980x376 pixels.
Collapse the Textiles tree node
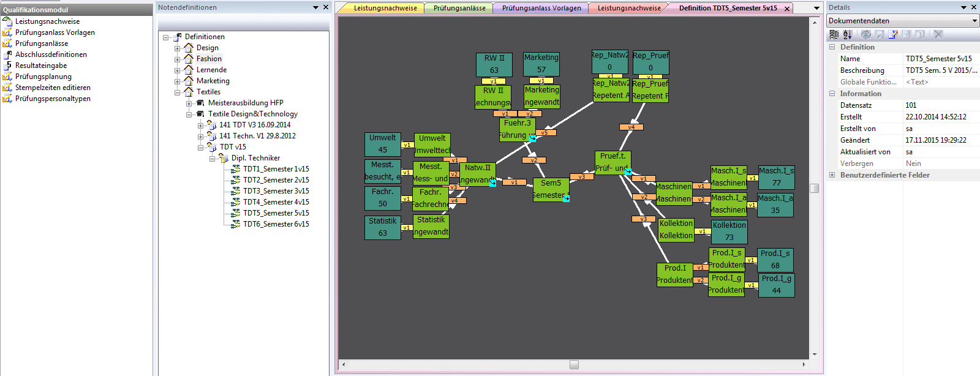[x=178, y=92]
